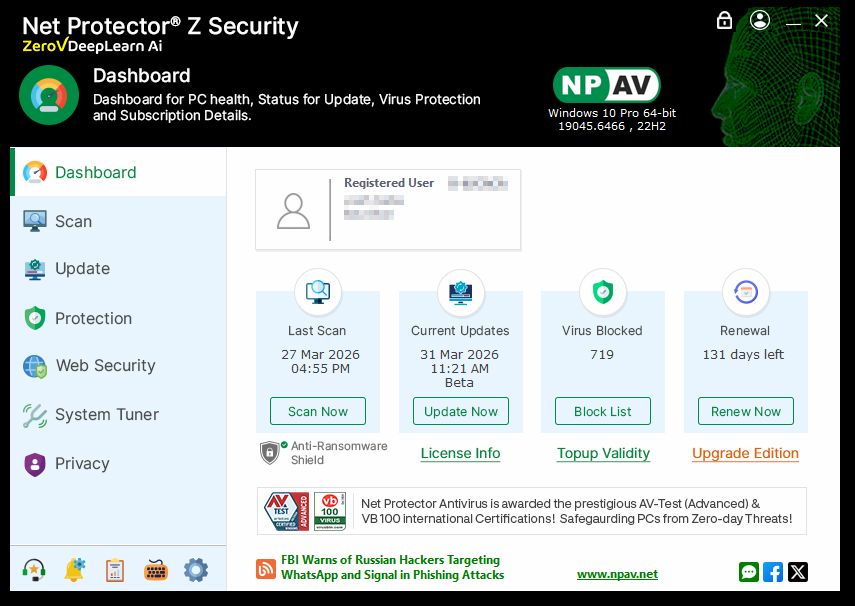The height and width of the screenshot is (606, 855).
Task: Open the green chat message icon
Action: pyautogui.click(x=749, y=572)
